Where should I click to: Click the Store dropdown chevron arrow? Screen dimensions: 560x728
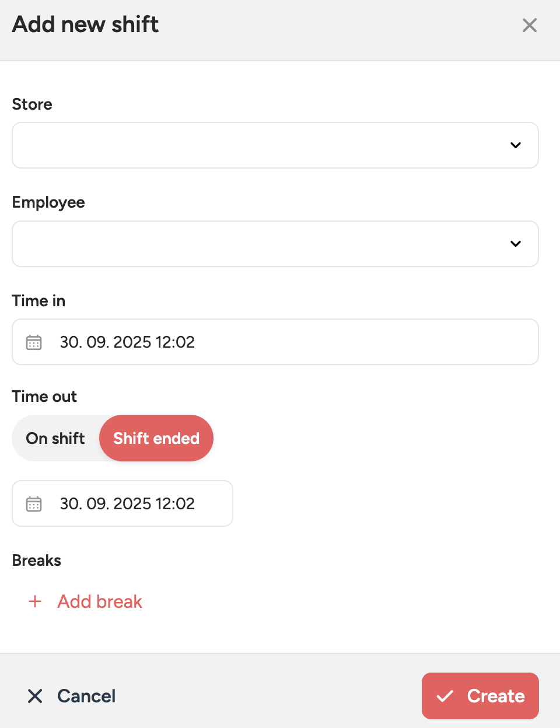pos(516,145)
